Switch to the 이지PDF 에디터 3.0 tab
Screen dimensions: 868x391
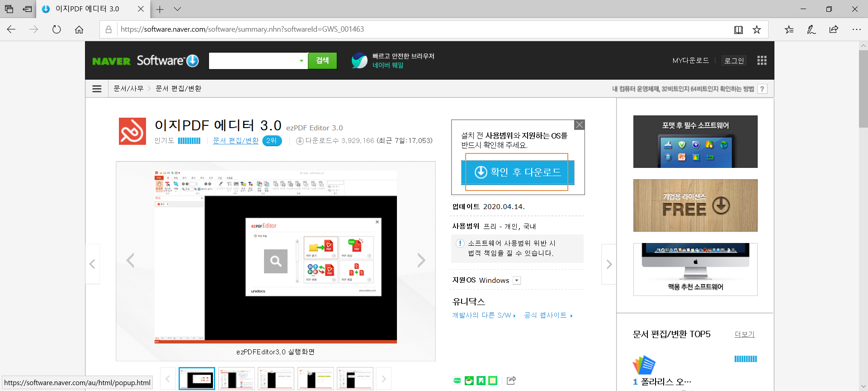point(93,9)
